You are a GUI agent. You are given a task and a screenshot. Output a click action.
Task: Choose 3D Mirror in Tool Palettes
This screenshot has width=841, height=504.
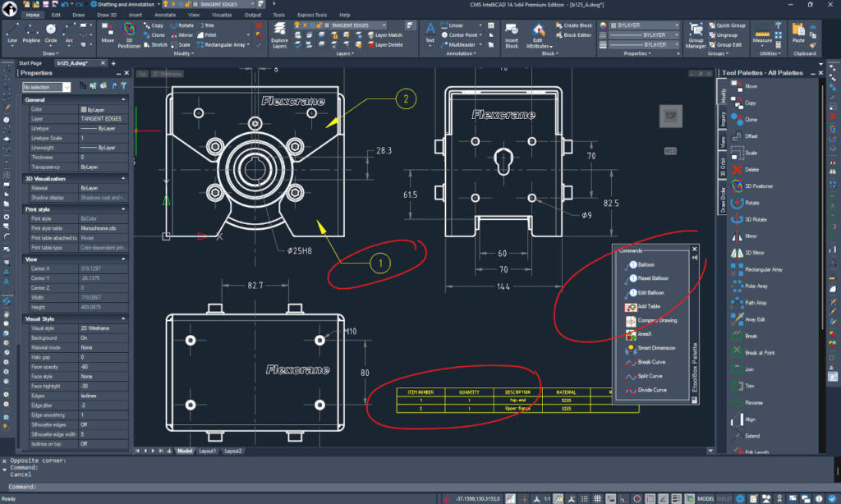(x=747, y=253)
